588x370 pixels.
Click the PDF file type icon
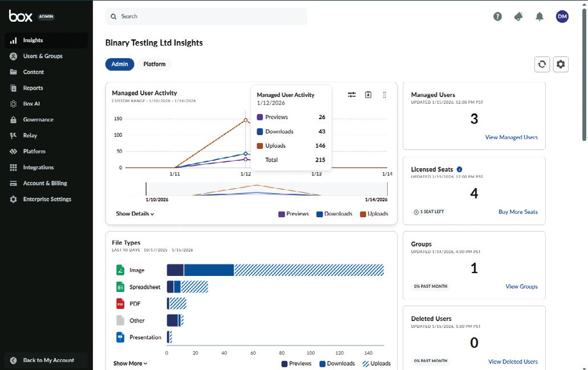[120, 304]
